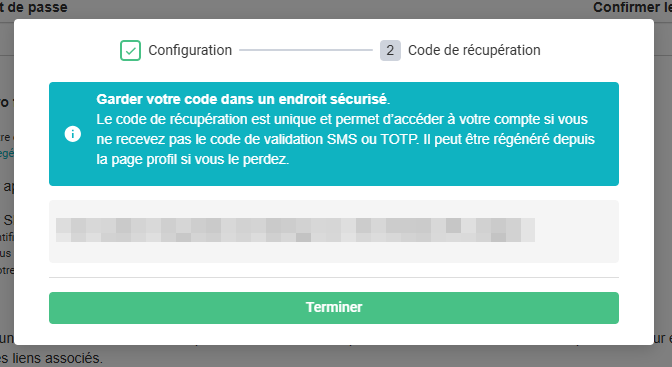Image resolution: width=672 pixels, height=367 pixels.
Task: Select the Configuration step label
Action: (x=190, y=51)
